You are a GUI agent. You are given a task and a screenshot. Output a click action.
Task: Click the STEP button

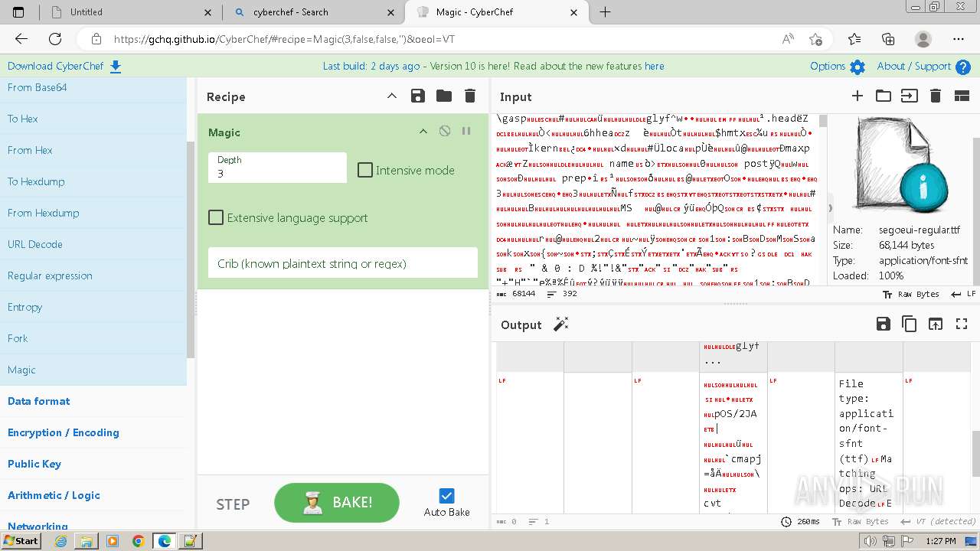coord(233,504)
